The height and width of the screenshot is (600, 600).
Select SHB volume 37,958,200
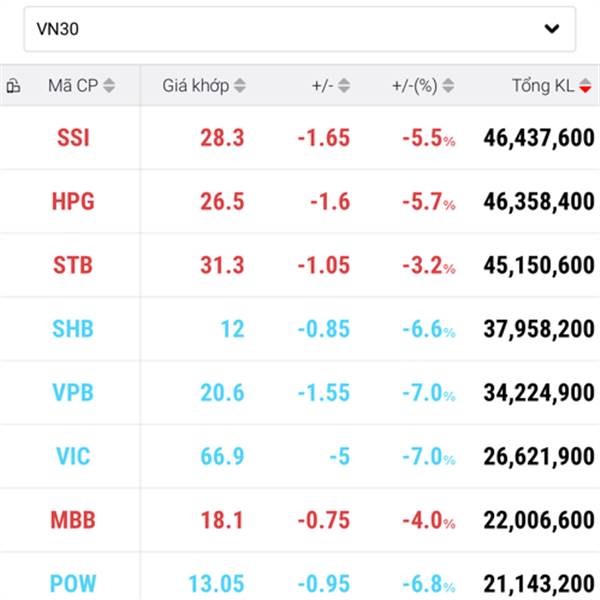[x=539, y=329]
